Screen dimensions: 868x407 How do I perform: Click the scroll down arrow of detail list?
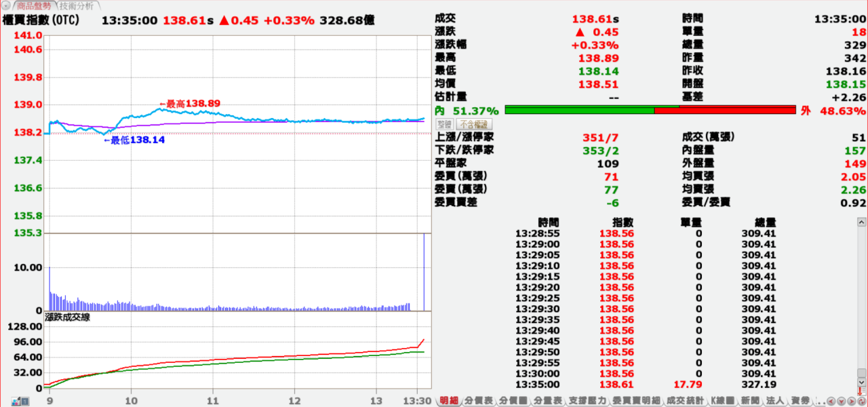[861, 382]
